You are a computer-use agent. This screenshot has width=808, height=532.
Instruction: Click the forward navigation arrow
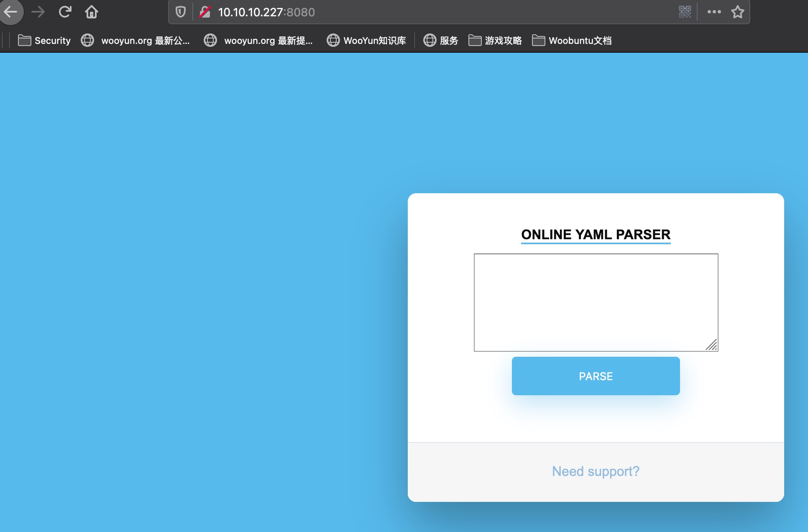click(x=38, y=12)
